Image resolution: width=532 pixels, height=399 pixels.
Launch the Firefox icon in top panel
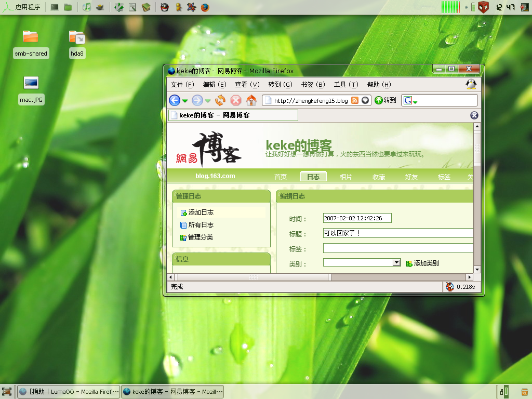pyautogui.click(x=205, y=7)
